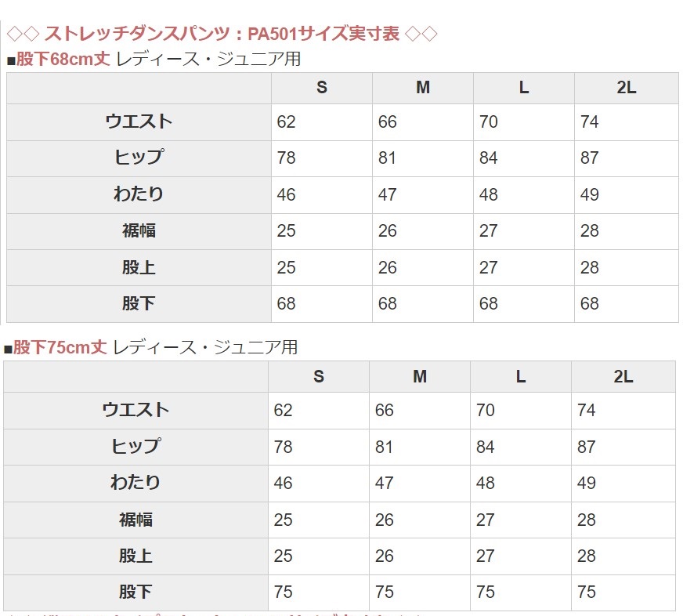The image size is (683, 616).
Task: Select the 股下75cm丈 section heading
Action: (x=150, y=347)
